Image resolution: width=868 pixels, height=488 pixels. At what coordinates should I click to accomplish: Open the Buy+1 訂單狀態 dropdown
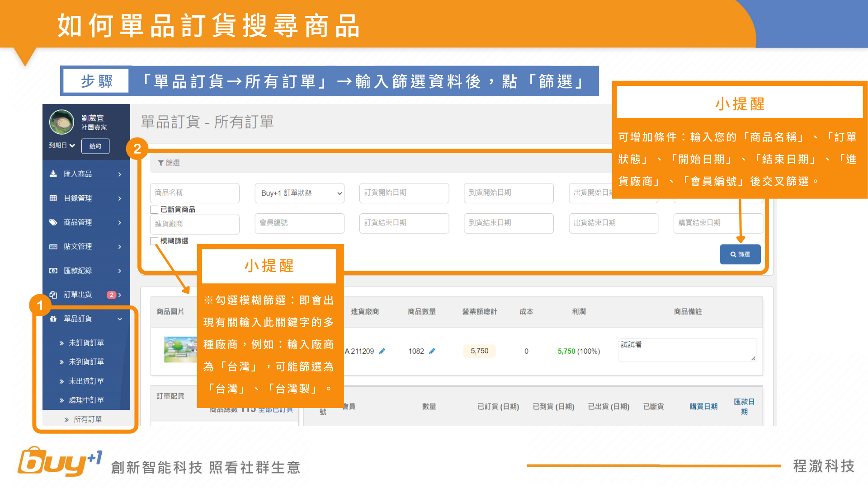tap(299, 193)
